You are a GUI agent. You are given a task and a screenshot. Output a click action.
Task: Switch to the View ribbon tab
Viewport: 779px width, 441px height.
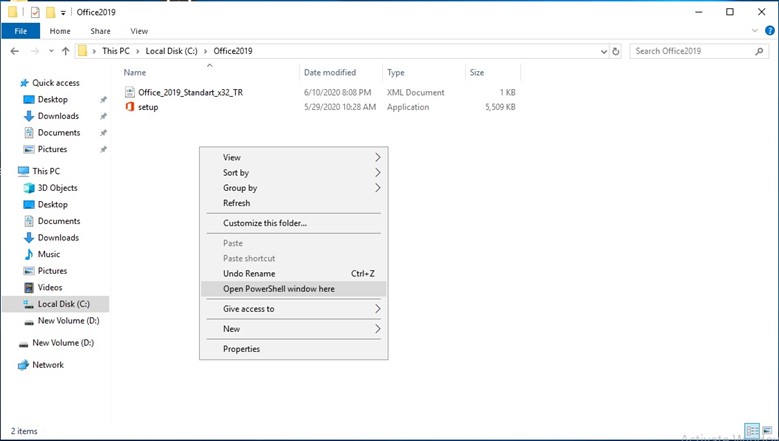(x=139, y=31)
